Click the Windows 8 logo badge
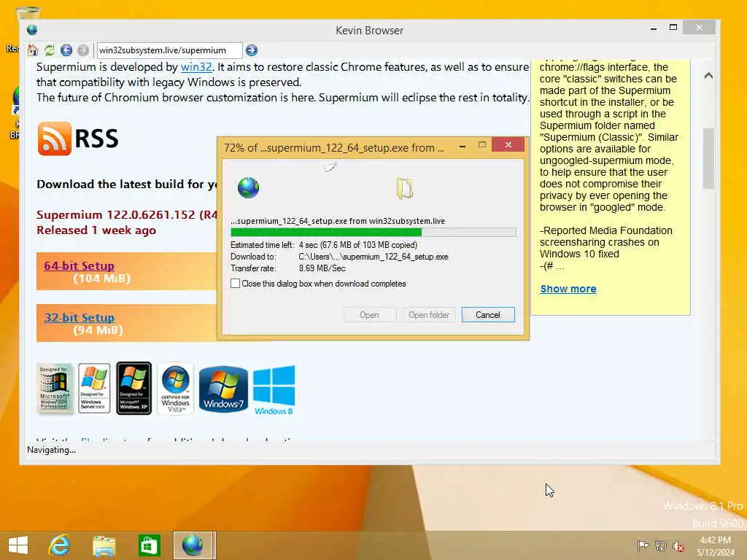 point(274,390)
